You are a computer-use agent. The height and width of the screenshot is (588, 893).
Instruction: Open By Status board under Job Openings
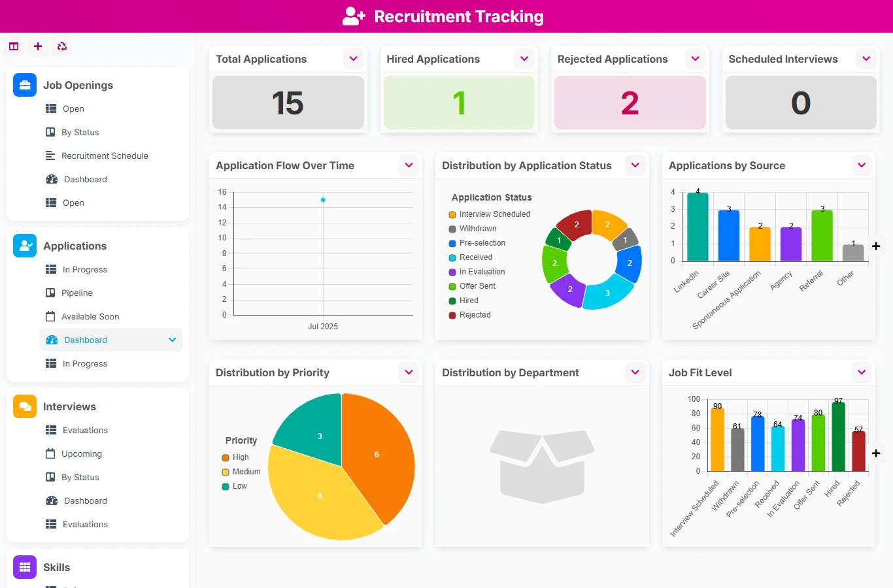coord(110,133)
